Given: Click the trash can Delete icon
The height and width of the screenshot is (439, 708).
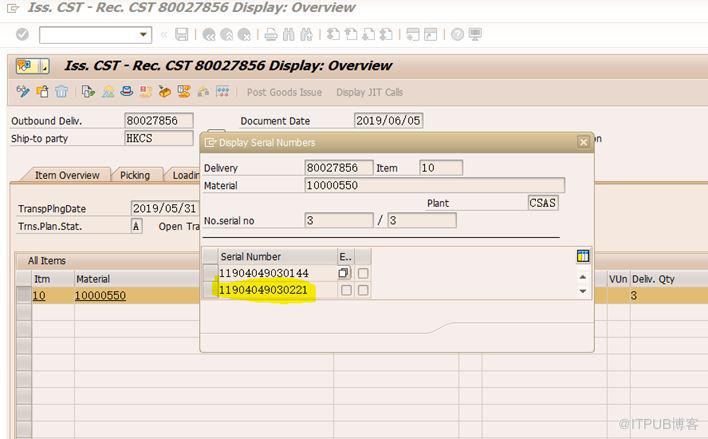Looking at the screenshot, I should pos(62,92).
